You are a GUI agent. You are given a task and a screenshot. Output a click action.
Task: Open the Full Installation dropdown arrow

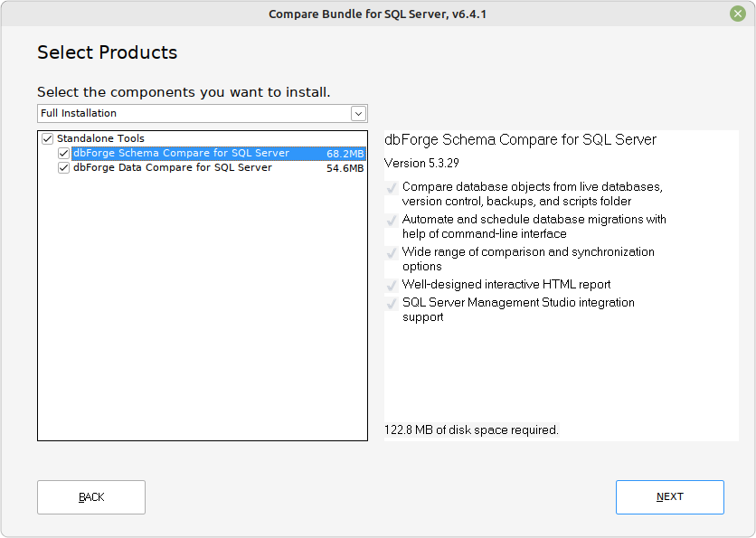[358, 114]
